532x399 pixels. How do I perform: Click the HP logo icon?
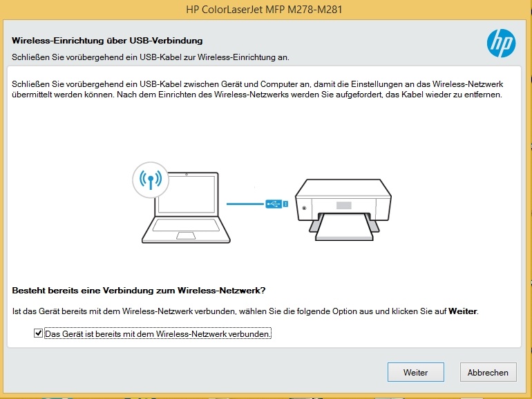(501, 43)
